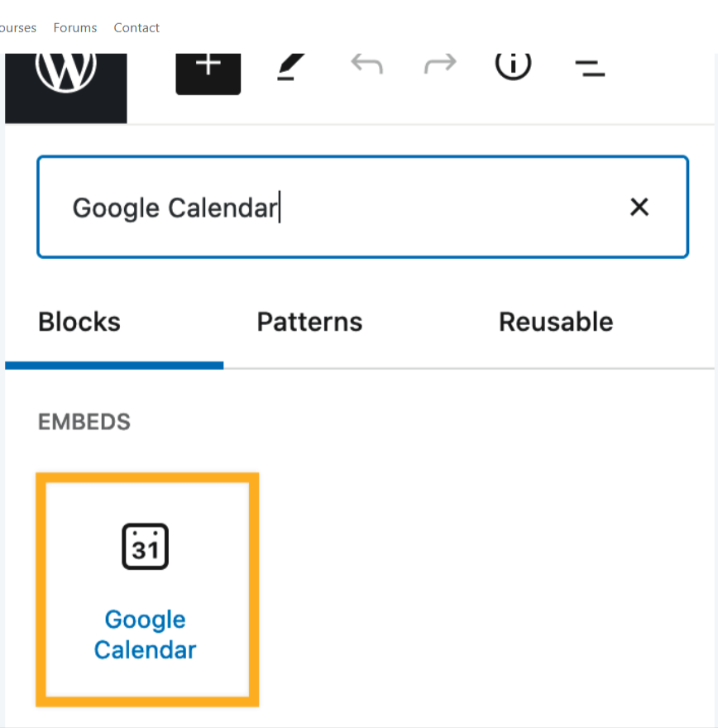Click the EMBEDS category heading
Viewport: 718px width, 728px height.
coord(84,422)
